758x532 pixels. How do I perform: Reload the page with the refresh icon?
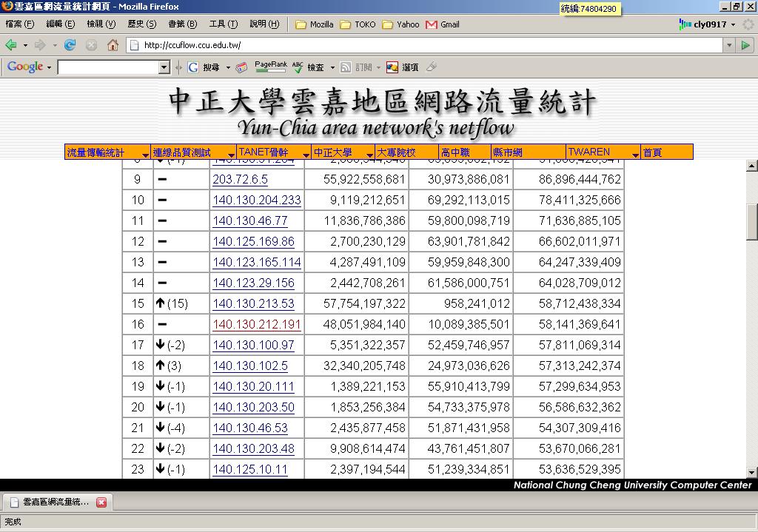(x=70, y=45)
